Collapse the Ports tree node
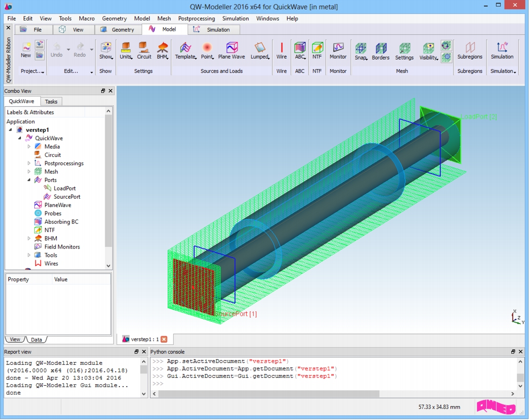Image resolution: width=529 pixels, height=420 pixels. [x=29, y=180]
